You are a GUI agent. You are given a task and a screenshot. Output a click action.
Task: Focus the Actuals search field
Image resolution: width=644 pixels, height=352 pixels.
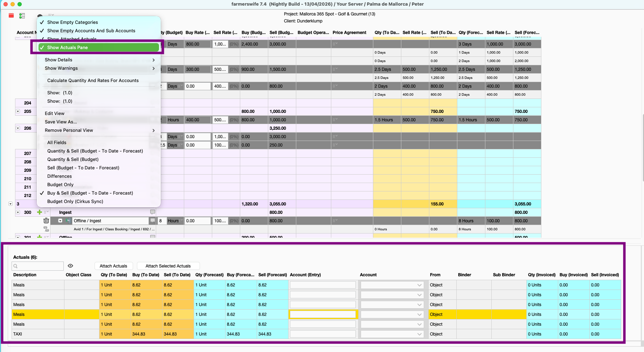(x=37, y=266)
